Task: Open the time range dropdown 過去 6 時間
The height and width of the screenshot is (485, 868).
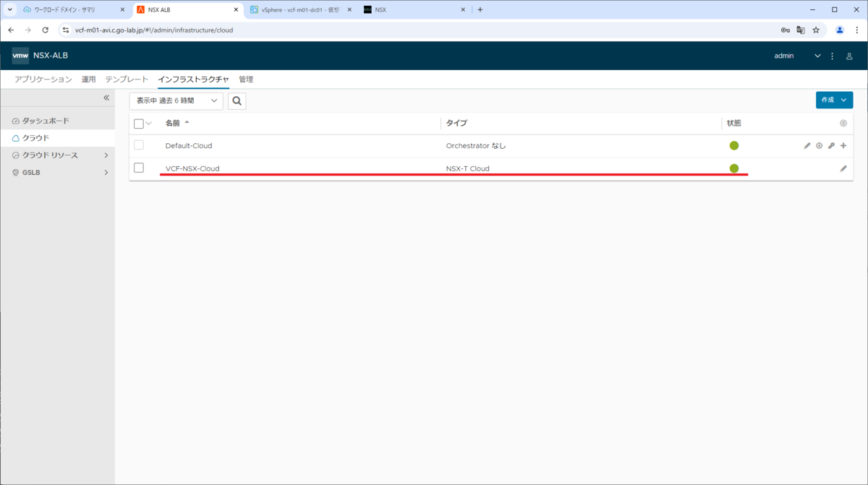Action: [176, 100]
